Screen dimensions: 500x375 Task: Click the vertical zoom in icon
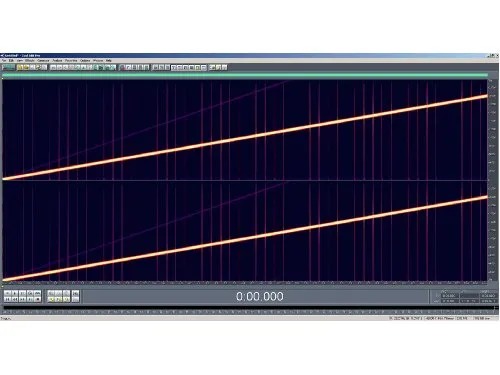(x=76, y=293)
